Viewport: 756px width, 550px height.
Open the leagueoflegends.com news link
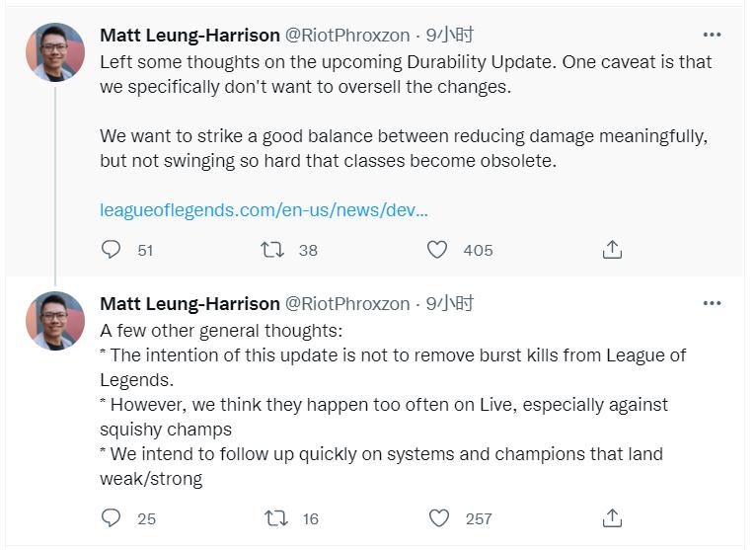coord(264,210)
